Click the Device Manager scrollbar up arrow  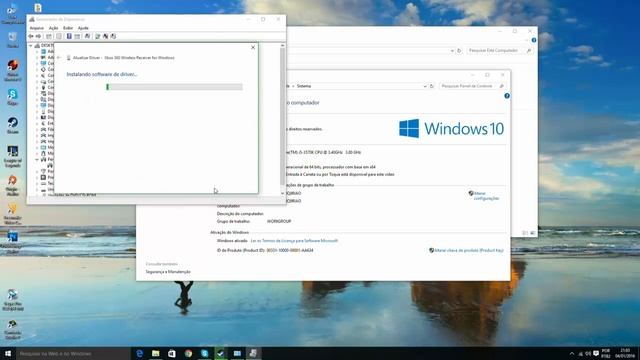tap(282, 46)
